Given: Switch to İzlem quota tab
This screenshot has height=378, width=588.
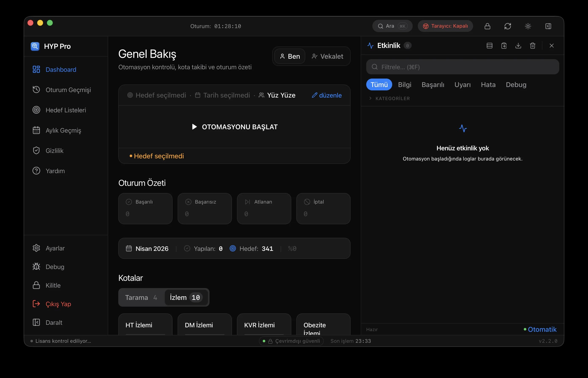Looking at the screenshot, I should point(186,297).
